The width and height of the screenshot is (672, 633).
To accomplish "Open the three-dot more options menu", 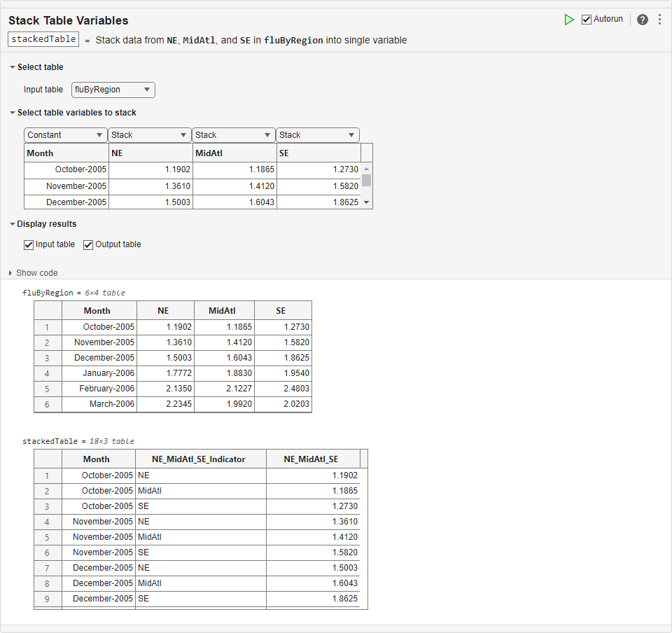I will [659, 20].
